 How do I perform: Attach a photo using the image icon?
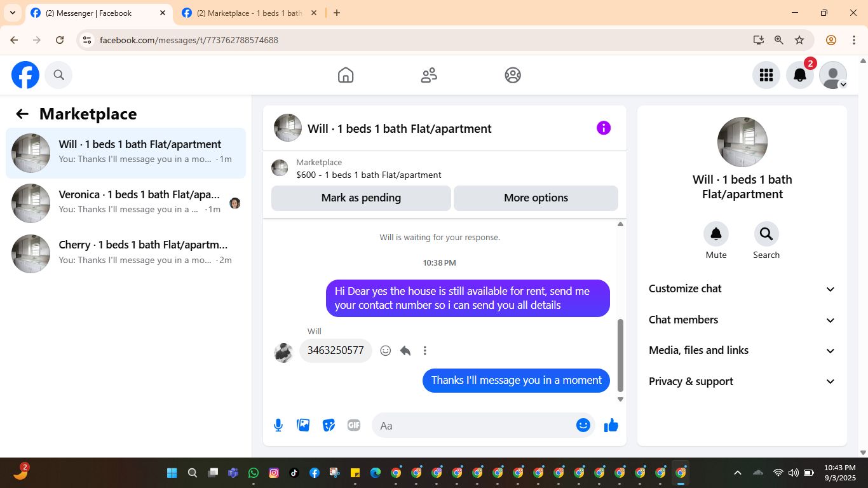pos(303,425)
